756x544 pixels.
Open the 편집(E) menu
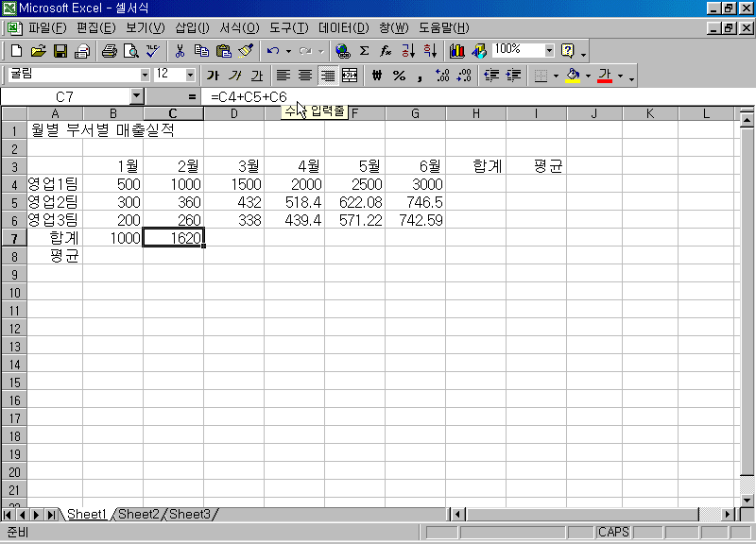coord(96,28)
